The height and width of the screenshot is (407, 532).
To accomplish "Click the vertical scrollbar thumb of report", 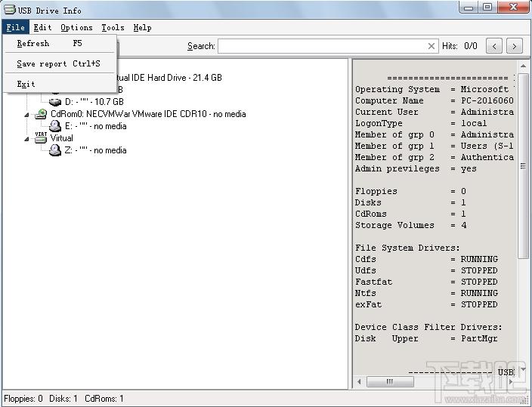I will click(523, 166).
